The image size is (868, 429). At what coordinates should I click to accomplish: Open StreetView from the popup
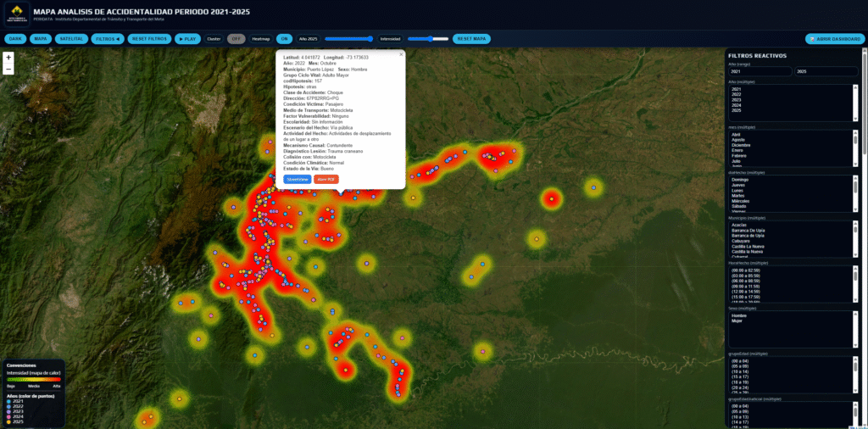click(298, 180)
